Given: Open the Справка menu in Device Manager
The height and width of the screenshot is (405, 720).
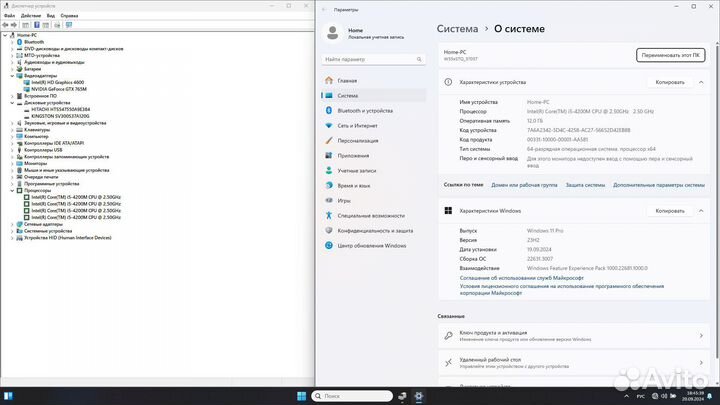Looking at the screenshot, I should [x=69, y=16].
